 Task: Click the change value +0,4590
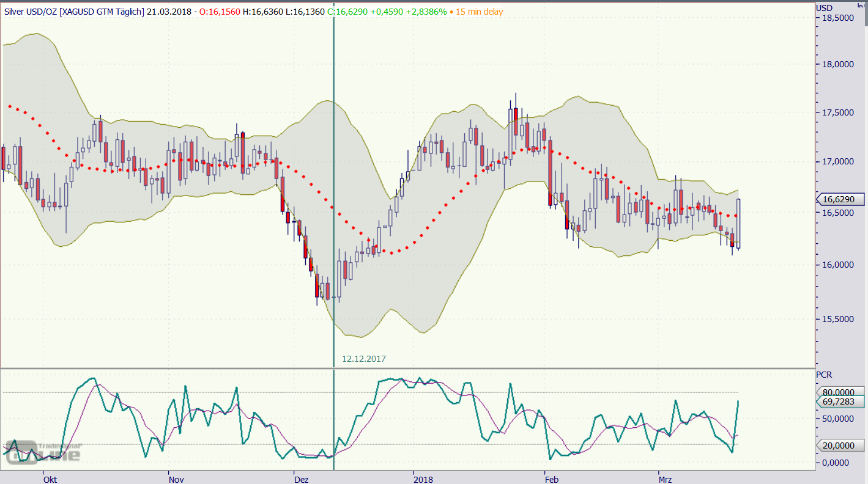(387, 12)
